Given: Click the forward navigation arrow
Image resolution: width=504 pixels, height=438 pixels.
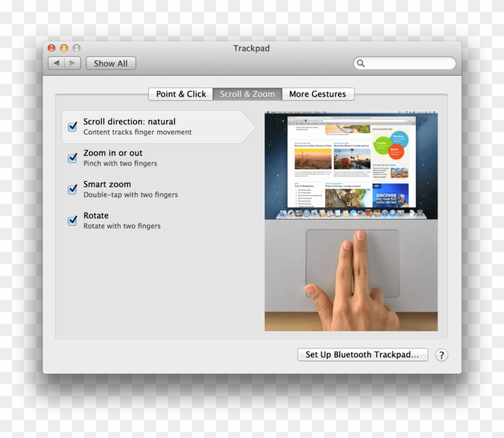Looking at the screenshot, I should pos(72,63).
